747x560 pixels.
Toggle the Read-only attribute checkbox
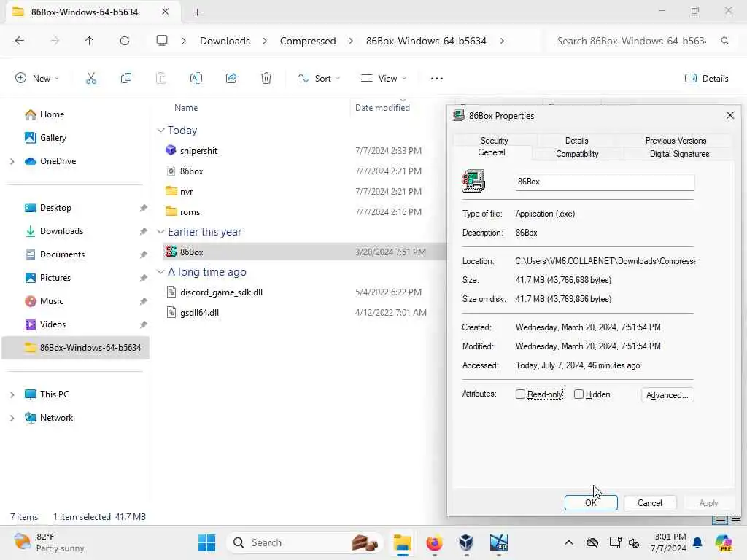tap(520, 394)
